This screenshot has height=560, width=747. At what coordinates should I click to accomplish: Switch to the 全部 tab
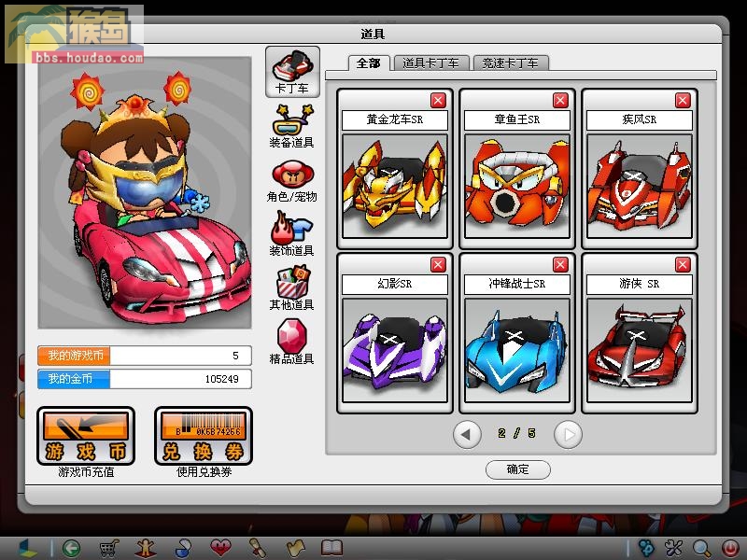click(x=369, y=63)
